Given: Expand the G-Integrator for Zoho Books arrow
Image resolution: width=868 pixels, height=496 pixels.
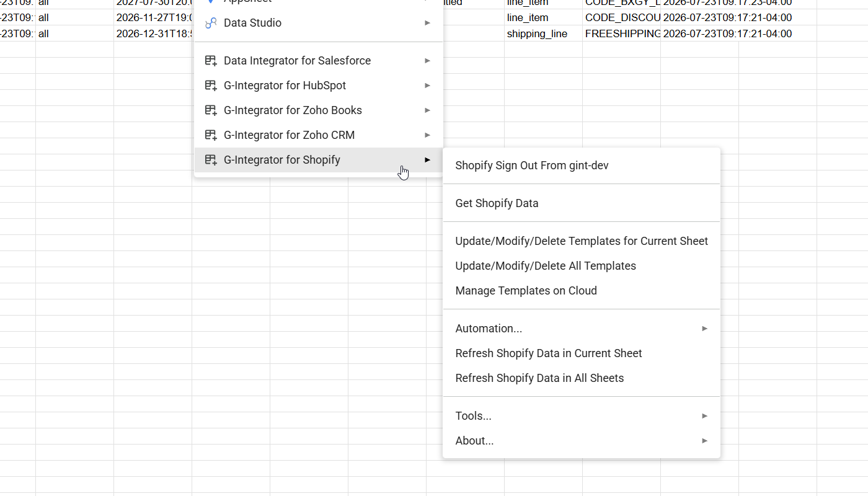Looking at the screenshot, I should 427,110.
